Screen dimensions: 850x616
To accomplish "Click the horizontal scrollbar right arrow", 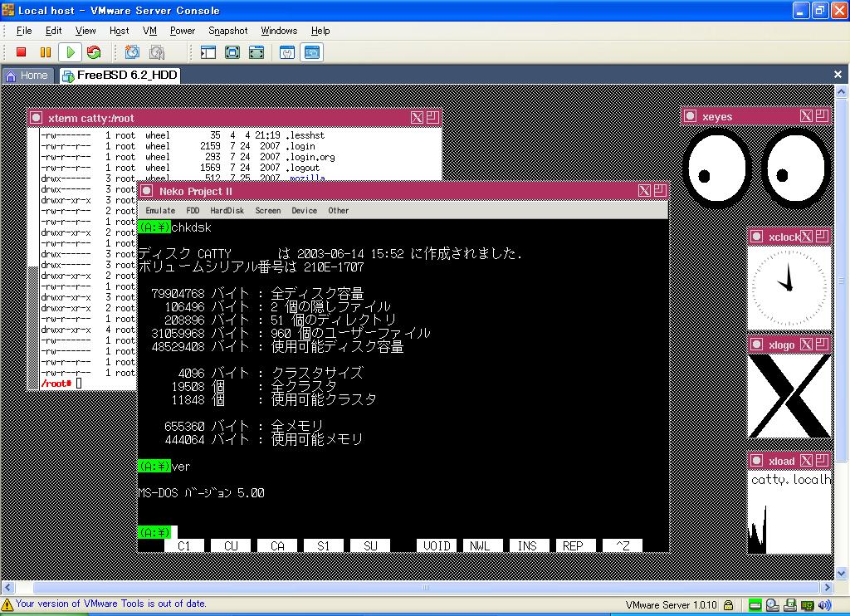I will click(x=827, y=587).
